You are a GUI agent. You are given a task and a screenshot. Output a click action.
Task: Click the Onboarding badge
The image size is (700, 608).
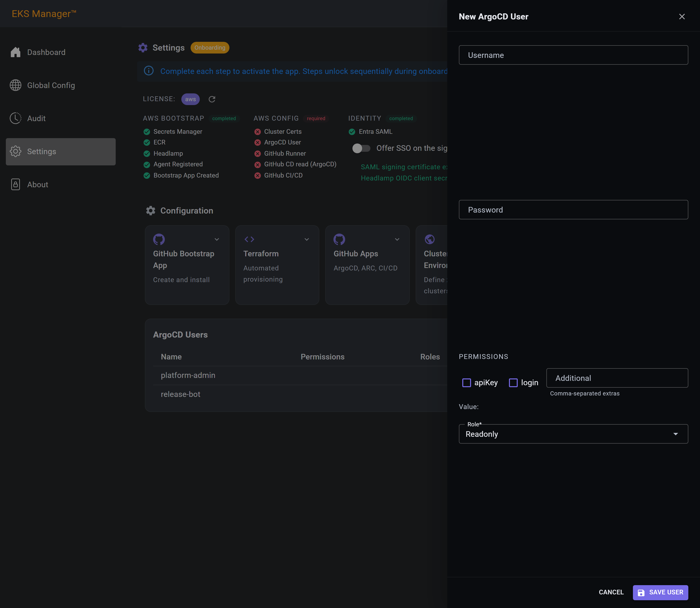click(210, 47)
